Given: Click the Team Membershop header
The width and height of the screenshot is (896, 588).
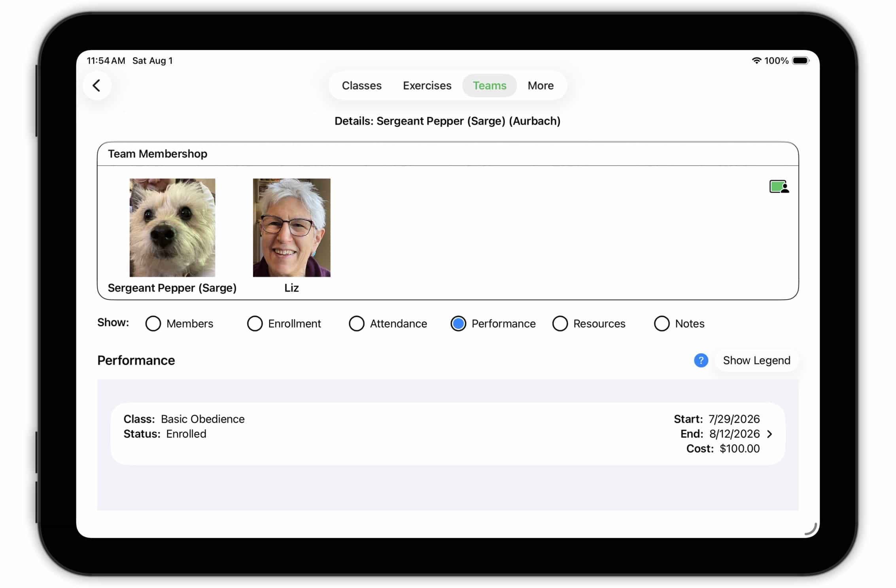Looking at the screenshot, I should pyautogui.click(x=157, y=154).
